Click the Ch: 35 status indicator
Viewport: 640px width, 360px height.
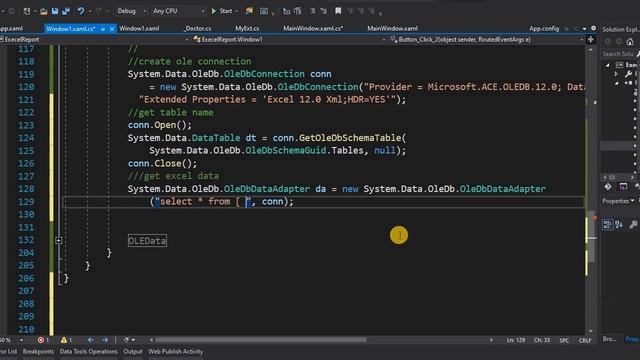click(x=542, y=340)
